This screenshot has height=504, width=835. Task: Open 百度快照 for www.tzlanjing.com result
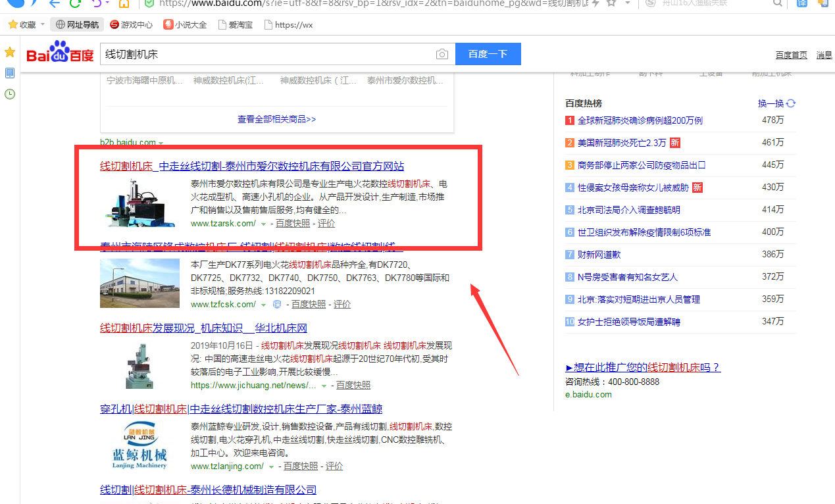[301, 466]
